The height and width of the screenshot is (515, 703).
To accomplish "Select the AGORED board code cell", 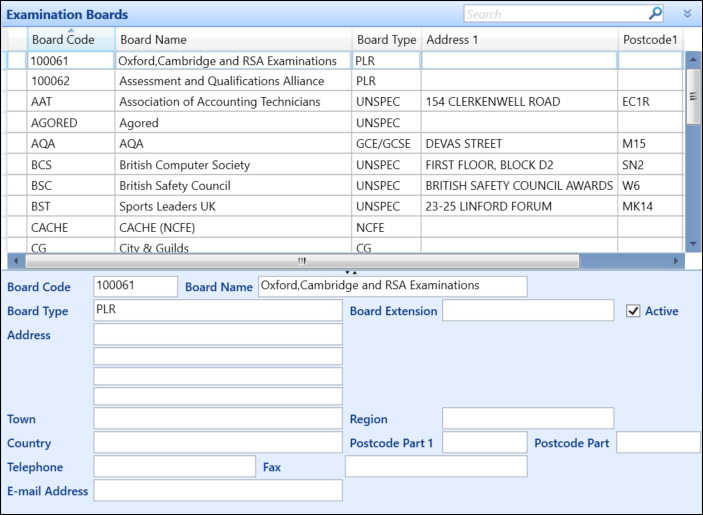I will coord(71,123).
